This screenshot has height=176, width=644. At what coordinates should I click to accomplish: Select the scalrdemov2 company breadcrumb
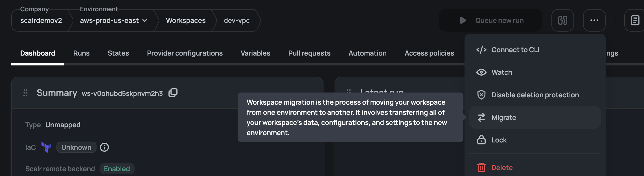[41, 20]
